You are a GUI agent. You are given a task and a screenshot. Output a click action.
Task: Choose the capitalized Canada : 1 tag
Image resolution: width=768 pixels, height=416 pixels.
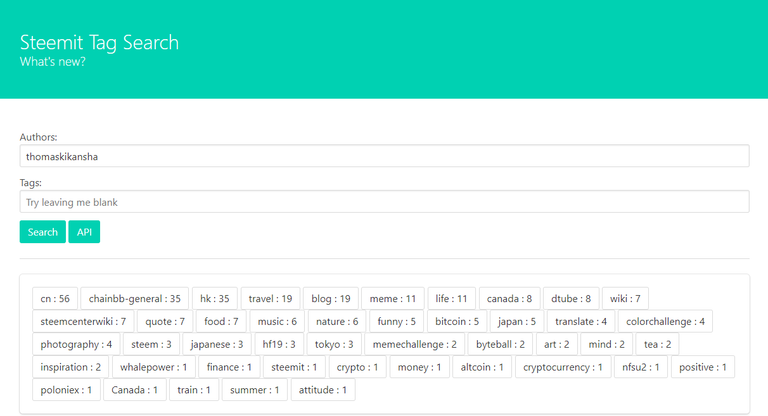tap(135, 390)
